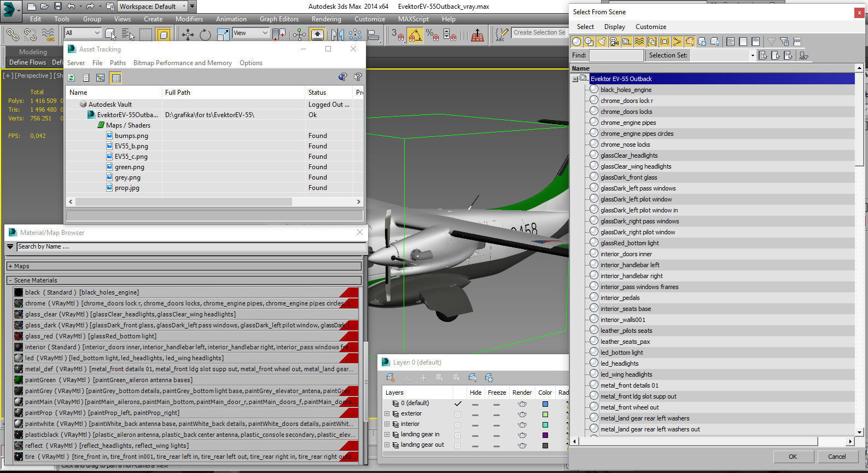Toggle the Window/Crossing selection icon
Image resolution: width=868 pixels, height=473 pixels.
point(163,34)
